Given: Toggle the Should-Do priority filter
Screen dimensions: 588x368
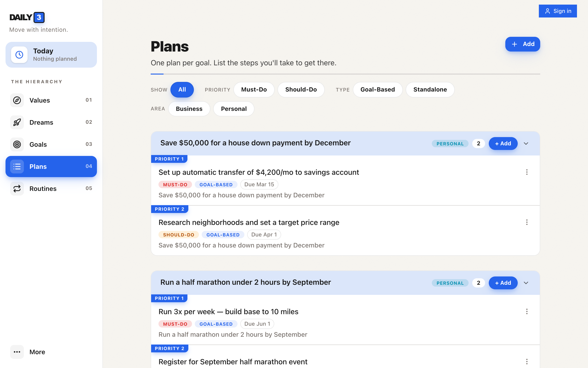Looking at the screenshot, I should tap(301, 89).
